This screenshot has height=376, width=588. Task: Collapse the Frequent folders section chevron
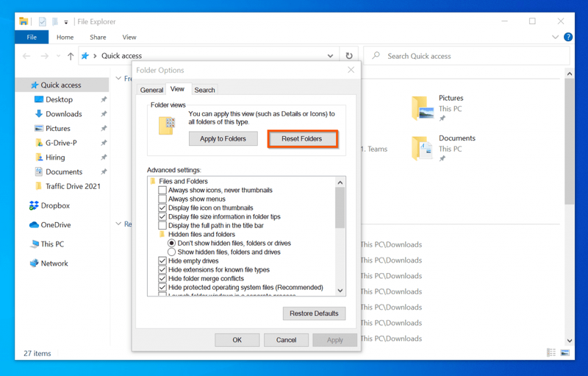pos(118,78)
